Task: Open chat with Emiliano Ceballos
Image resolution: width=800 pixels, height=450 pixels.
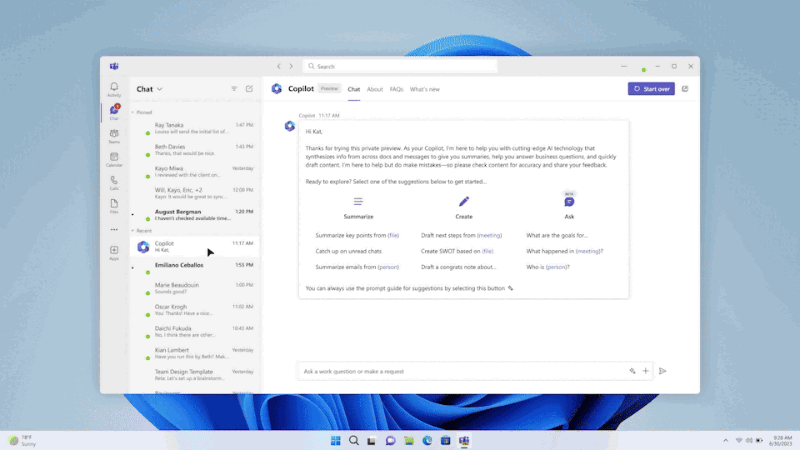Action: coord(195,268)
